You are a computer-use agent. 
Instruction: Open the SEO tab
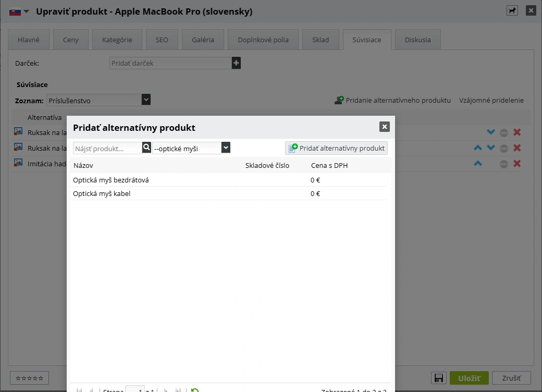(x=162, y=40)
